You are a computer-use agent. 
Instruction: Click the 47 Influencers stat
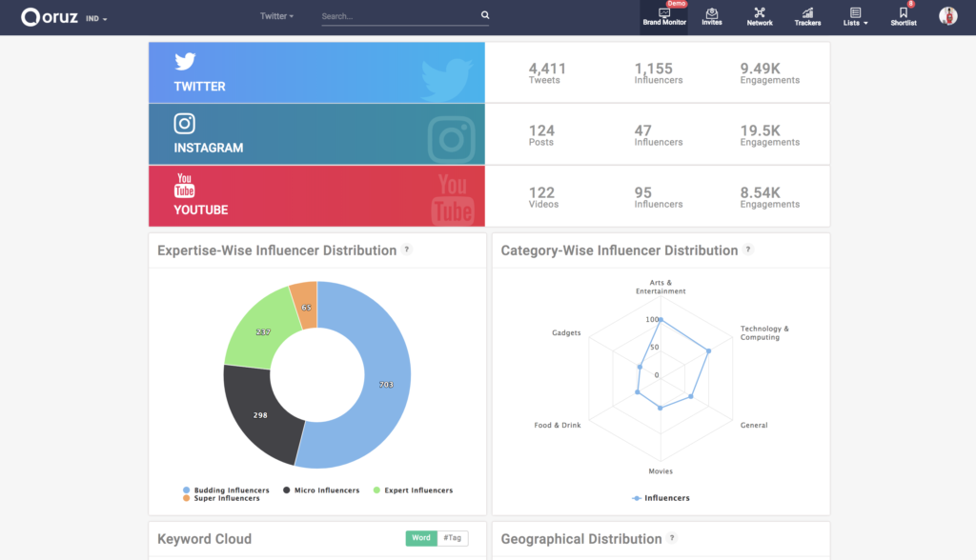coord(658,135)
